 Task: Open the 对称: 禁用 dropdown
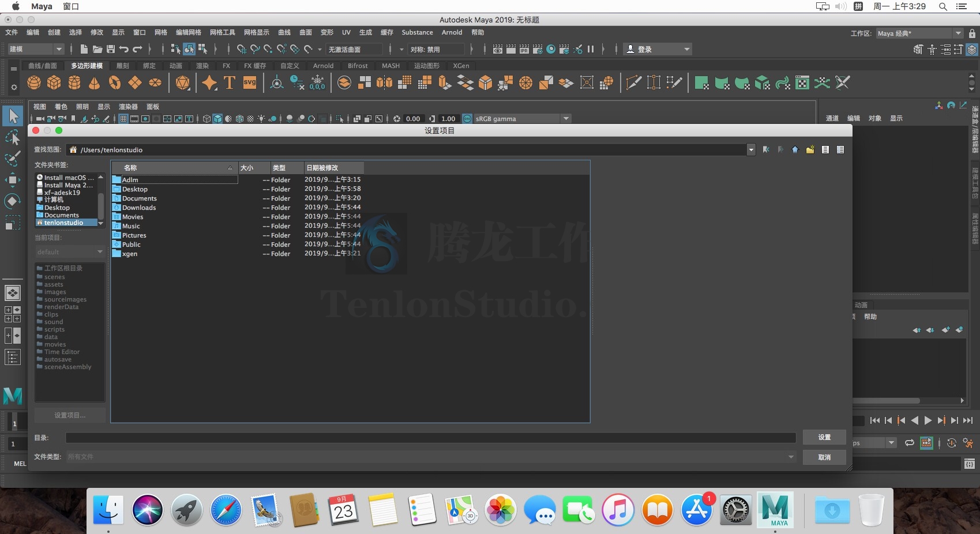pyautogui.click(x=437, y=49)
